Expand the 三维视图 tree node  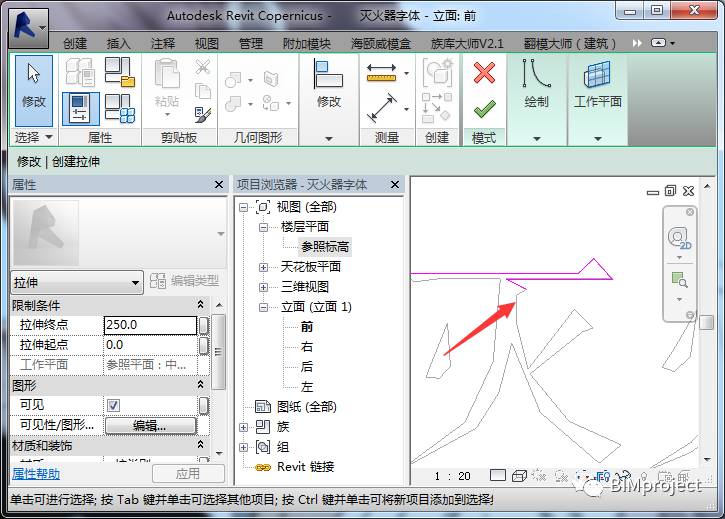[x=263, y=287]
